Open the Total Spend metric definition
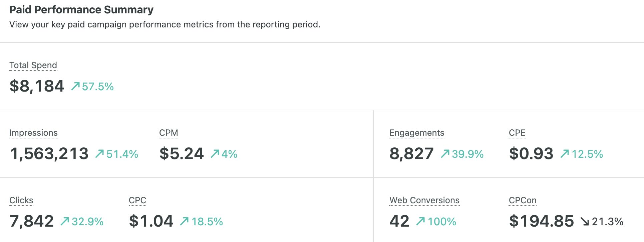 tap(33, 65)
